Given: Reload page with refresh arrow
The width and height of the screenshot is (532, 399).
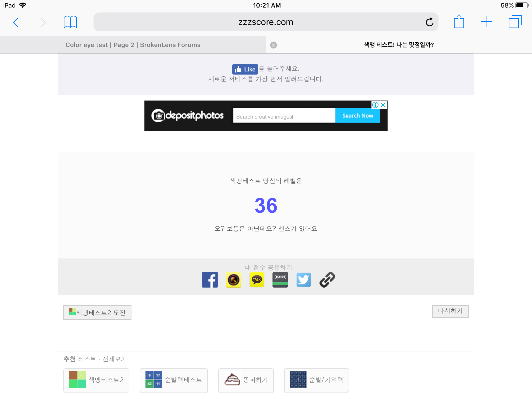Looking at the screenshot, I should 429,22.
